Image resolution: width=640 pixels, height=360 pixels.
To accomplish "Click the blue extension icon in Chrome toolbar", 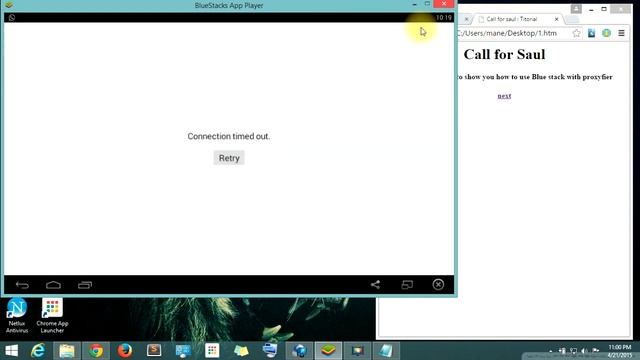I will tap(591, 33).
